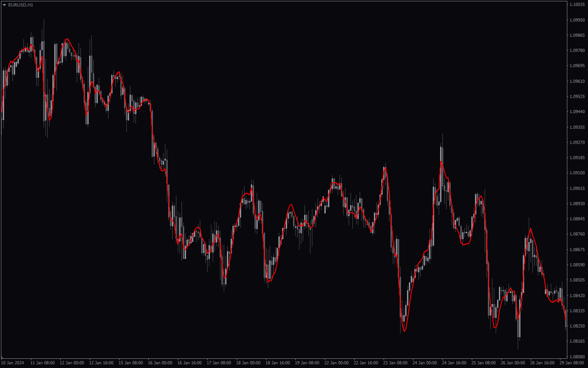The width and height of the screenshot is (588, 368).
Task: Select time label 19 Jan 08:00
Action: click(x=307, y=362)
